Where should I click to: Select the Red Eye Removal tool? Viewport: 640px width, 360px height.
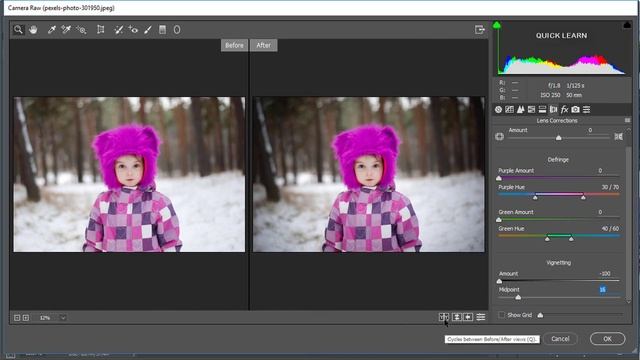[x=133, y=29]
